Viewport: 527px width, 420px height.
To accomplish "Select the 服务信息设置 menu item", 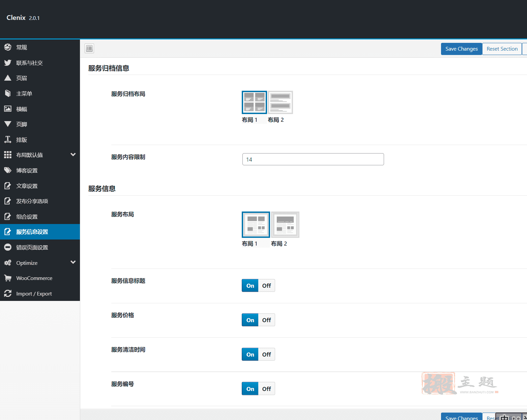I will [x=40, y=232].
